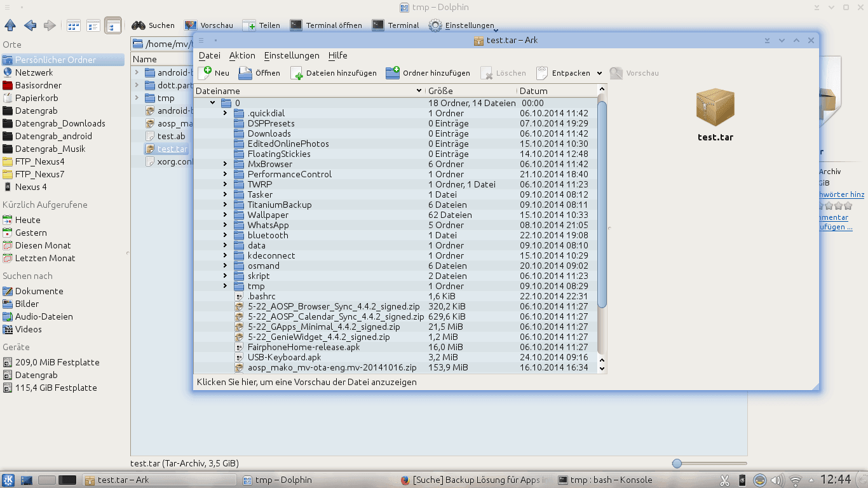Collapse the folder 0 in Ark tree
The width and height of the screenshot is (868, 488).
point(212,103)
